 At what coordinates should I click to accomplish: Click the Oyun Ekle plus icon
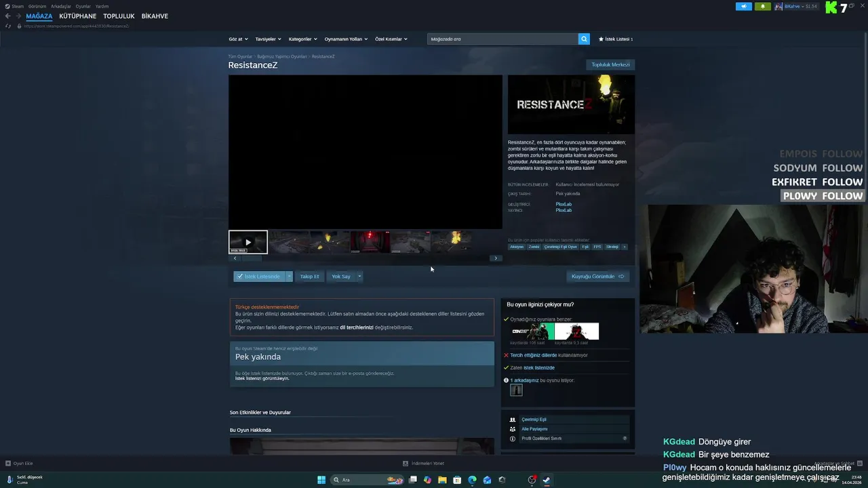tap(8, 464)
